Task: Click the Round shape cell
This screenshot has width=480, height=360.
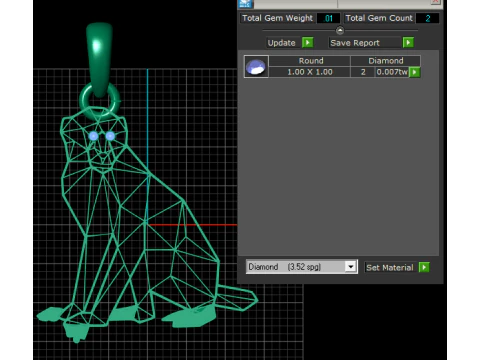Action: (x=310, y=61)
